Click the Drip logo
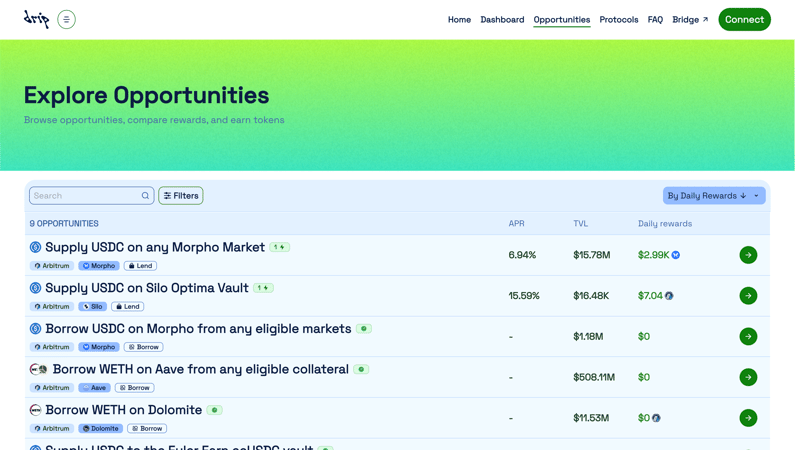 click(x=36, y=19)
